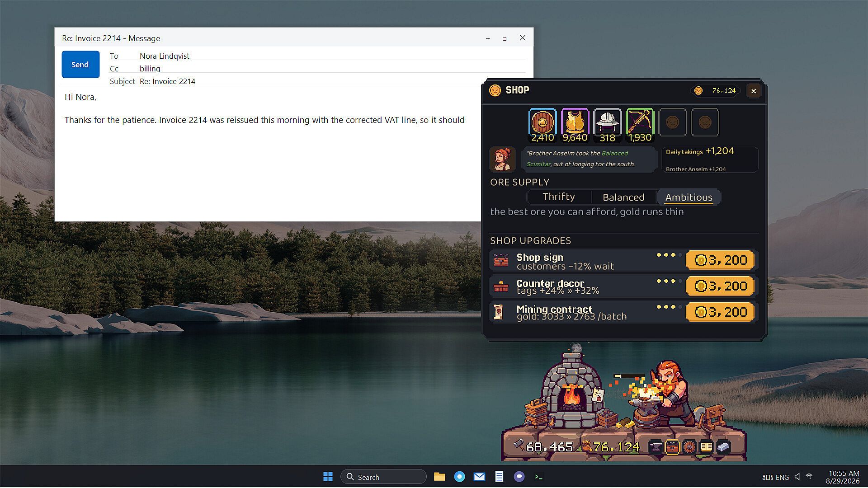Click the Cc field containing billing
Screen dimensions: 868x488
pyautogui.click(x=332, y=69)
